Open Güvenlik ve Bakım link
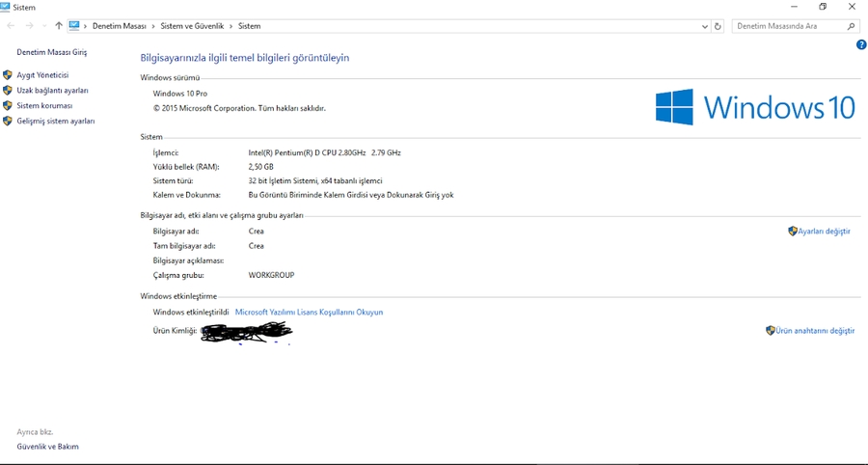Viewport: 868px width, 465px height. [x=47, y=446]
